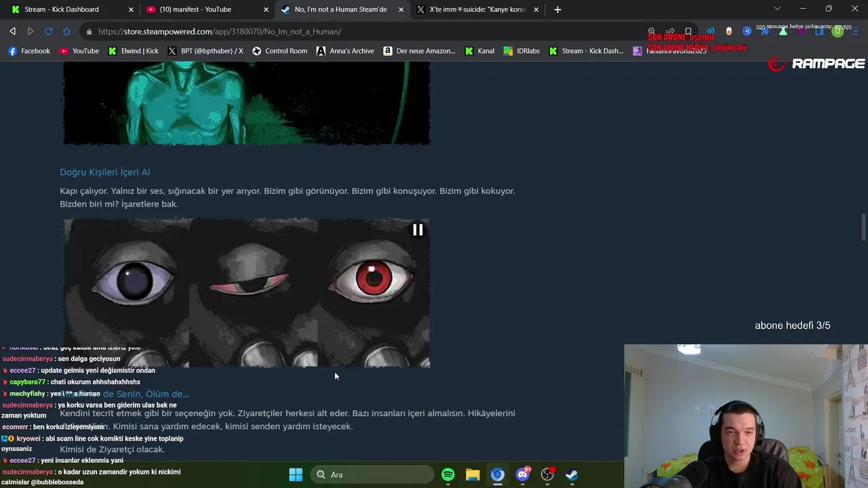The height and width of the screenshot is (488, 868).
Task: Click the paragraph starting 'Kapı çalıyor'
Action: [288, 197]
